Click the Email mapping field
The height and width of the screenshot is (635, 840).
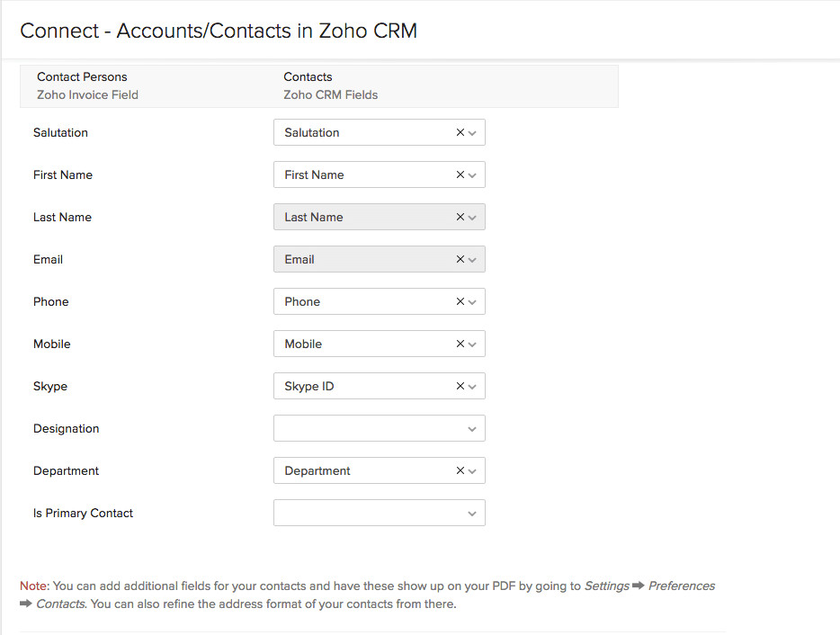pos(360,259)
